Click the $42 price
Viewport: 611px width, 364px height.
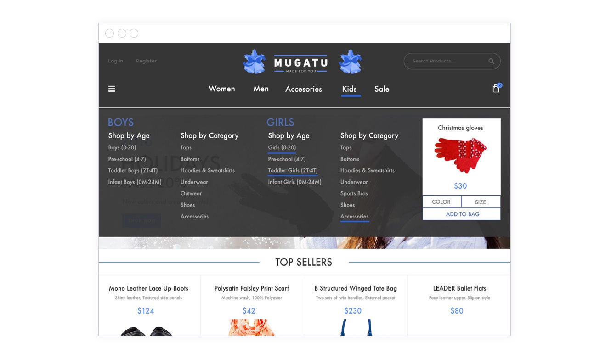click(x=249, y=311)
